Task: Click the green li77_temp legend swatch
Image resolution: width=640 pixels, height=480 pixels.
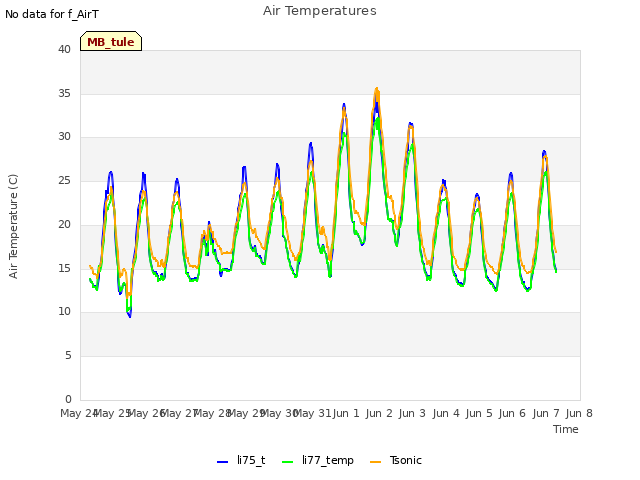Action: [288, 462]
